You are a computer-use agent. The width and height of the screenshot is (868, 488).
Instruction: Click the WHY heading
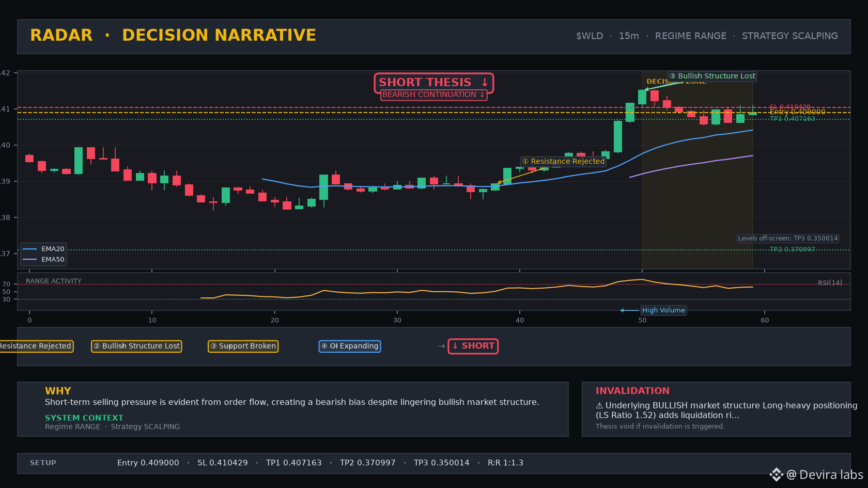(58, 391)
